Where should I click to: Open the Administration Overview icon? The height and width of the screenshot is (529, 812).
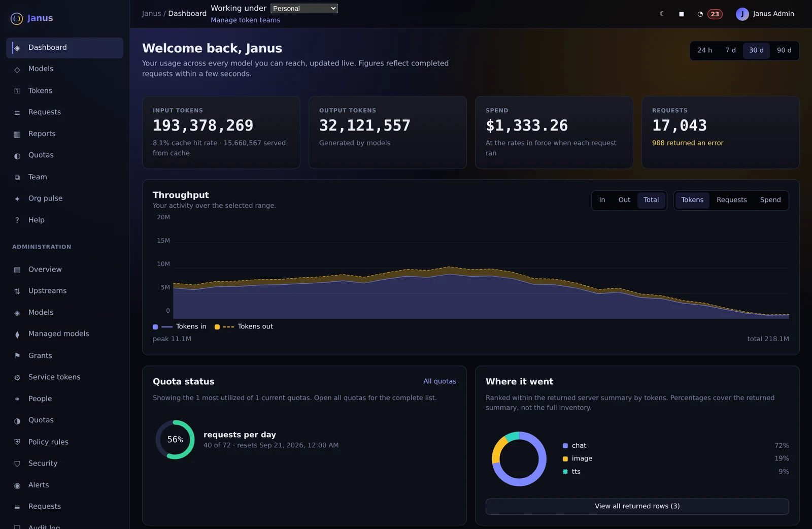coord(17,270)
